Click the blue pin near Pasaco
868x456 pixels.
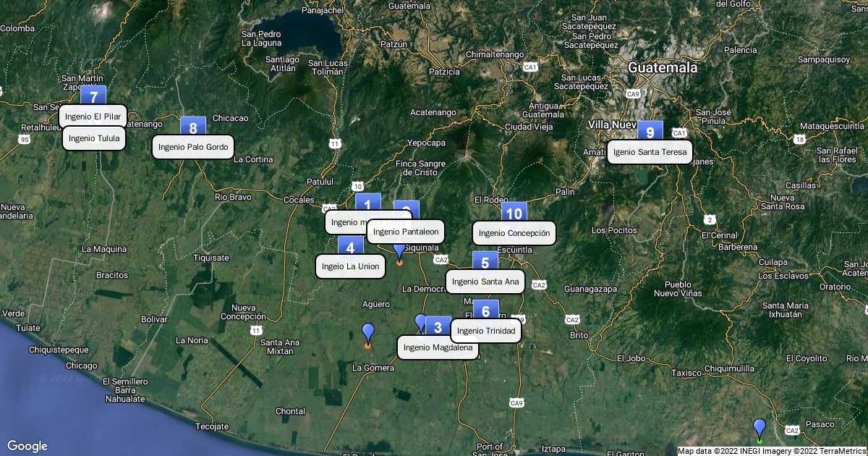pos(759,430)
